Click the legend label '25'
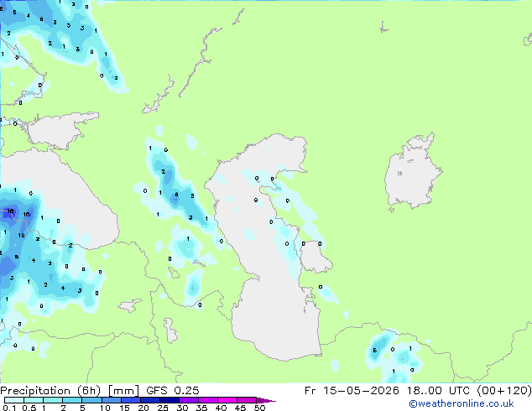The height and width of the screenshot is (411, 532). [x=163, y=408]
